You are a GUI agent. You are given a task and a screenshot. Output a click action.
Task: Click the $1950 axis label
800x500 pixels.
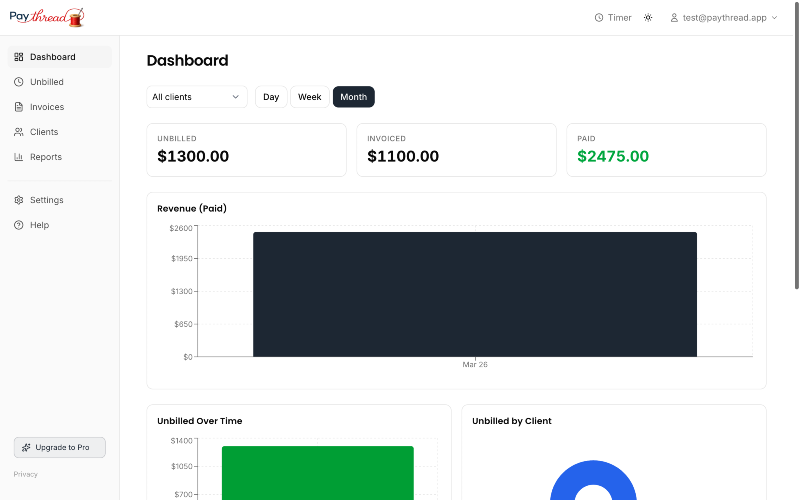click(x=182, y=259)
